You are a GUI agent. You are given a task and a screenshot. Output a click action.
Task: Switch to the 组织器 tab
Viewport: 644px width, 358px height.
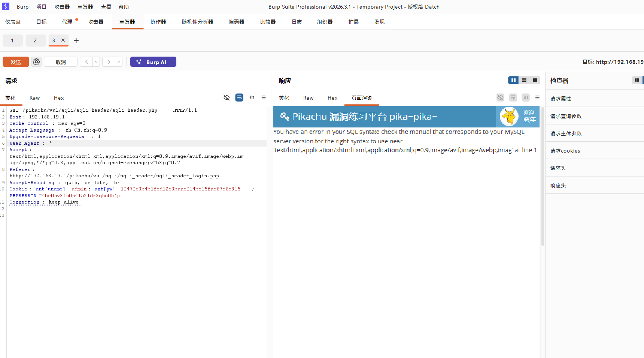click(325, 22)
